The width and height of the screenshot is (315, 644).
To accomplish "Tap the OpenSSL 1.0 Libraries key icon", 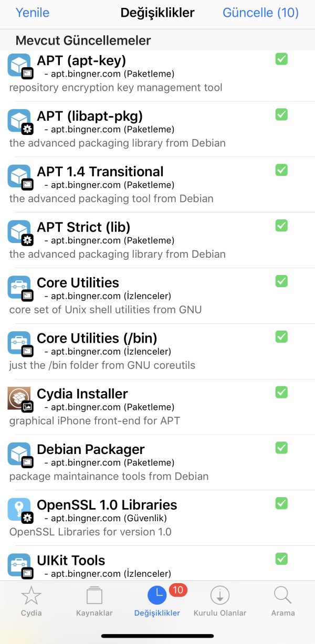I will pyautogui.click(x=19, y=510).
